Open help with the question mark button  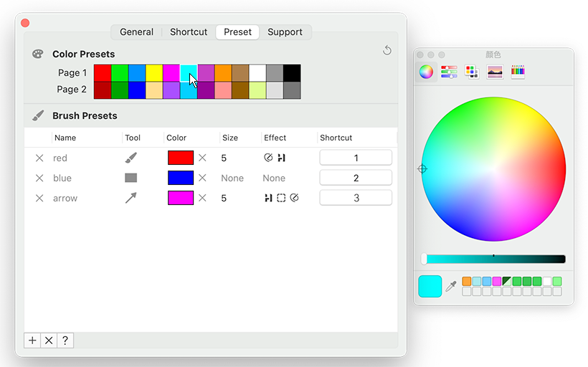coord(65,340)
